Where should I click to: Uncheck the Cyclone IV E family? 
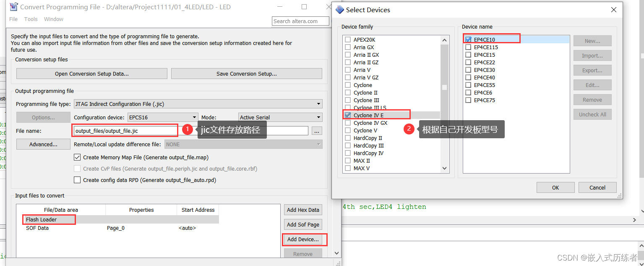click(x=347, y=115)
